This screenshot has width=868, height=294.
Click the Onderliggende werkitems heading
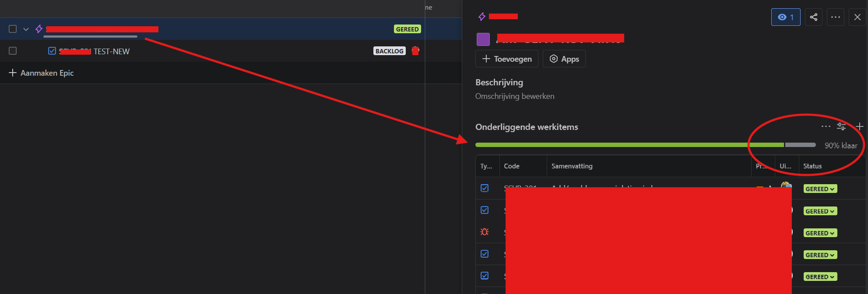point(527,127)
